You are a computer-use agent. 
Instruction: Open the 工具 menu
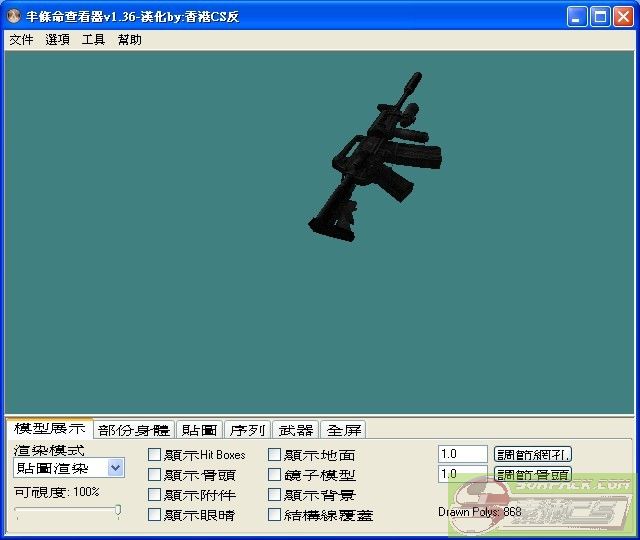pos(93,40)
